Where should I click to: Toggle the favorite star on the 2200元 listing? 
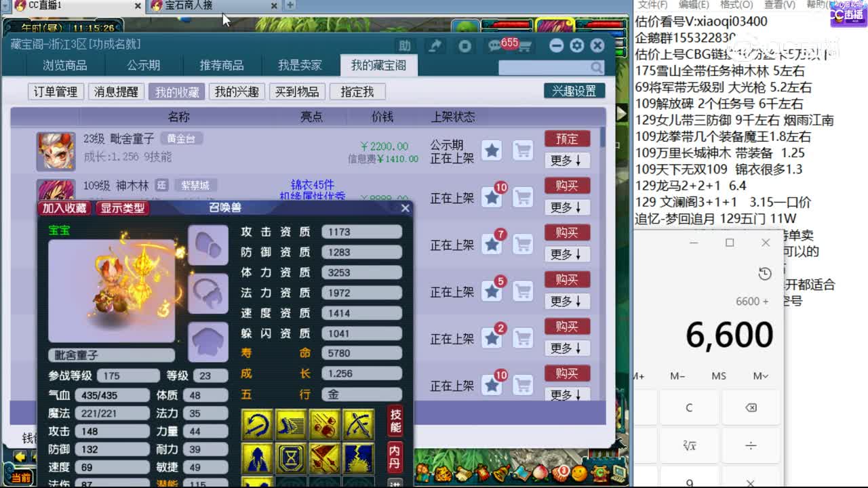coord(492,150)
